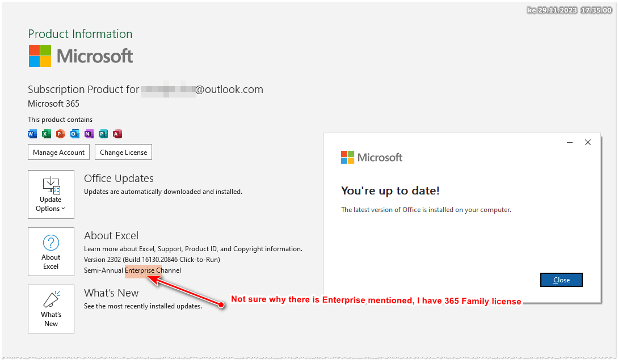Click the Word app icon

(x=32, y=134)
